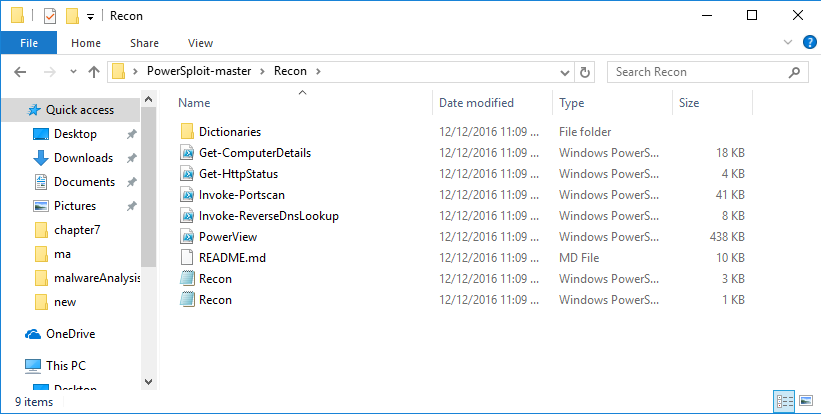Image resolution: width=821 pixels, height=414 pixels.
Task: Click the 438 KB size cell
Action: (727, 237)
